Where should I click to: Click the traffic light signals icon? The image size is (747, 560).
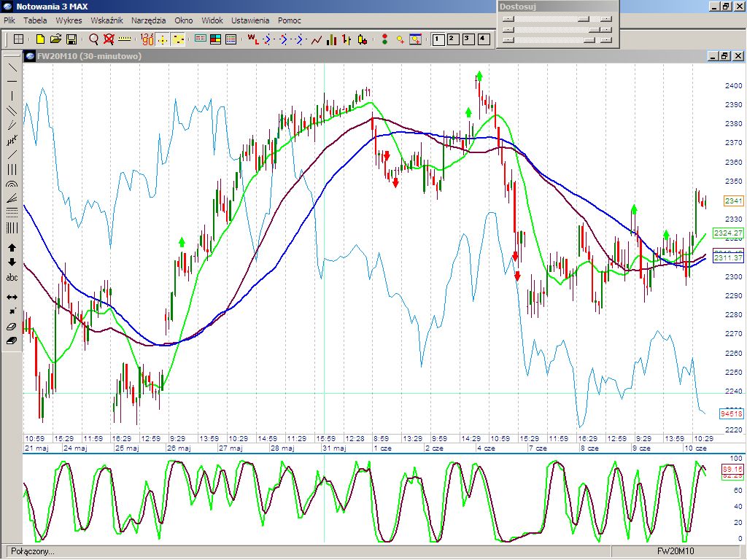[x=384, y=39]
